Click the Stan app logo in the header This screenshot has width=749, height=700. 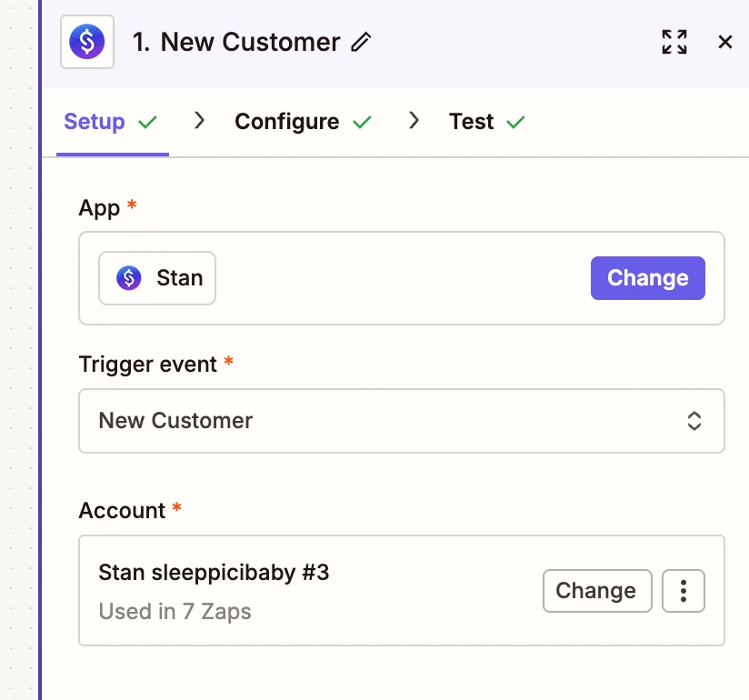87,42
